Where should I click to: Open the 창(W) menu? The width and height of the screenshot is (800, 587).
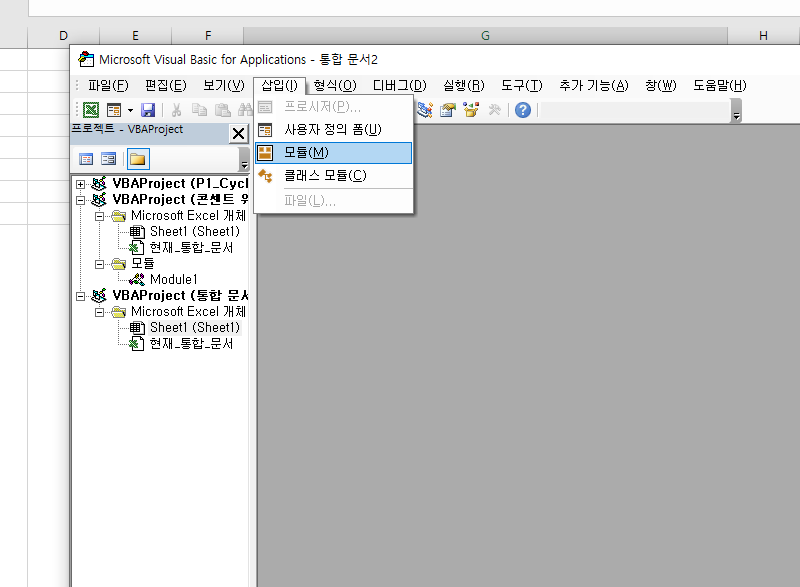point(661,86)
